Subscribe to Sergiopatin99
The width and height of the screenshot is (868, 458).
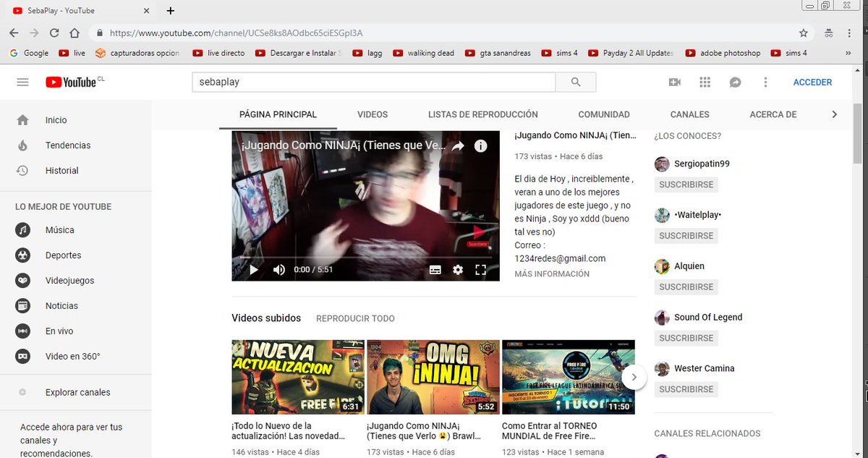coord(686,185)
